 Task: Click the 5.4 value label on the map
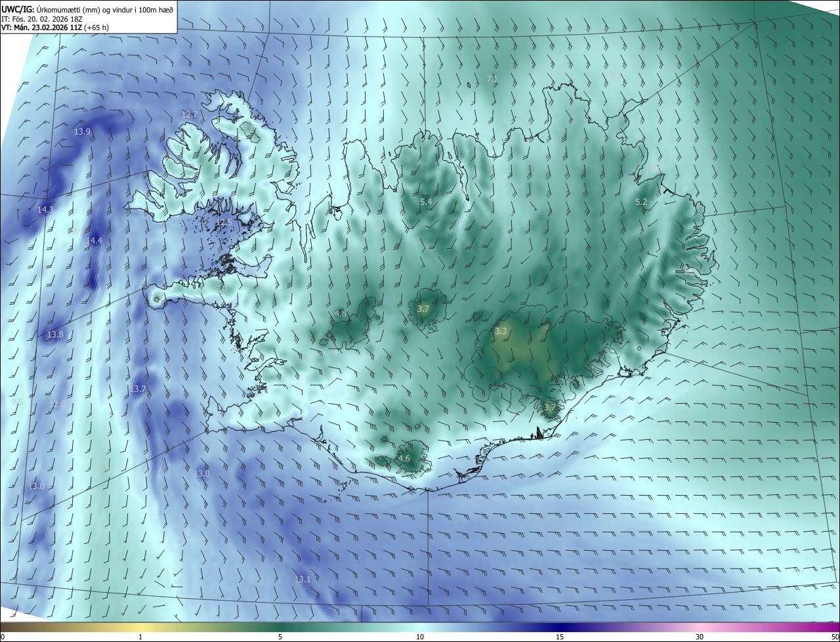pyautogui.click(x=426, y=202)
